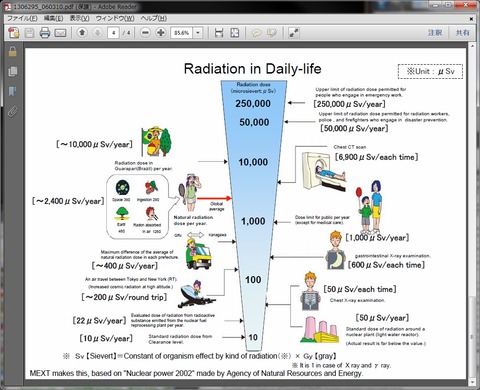The width and height of the screenshot is (480, 390).
Task: Click the vertical scrollbar down arrow
Action: click(x=472, y=381)
